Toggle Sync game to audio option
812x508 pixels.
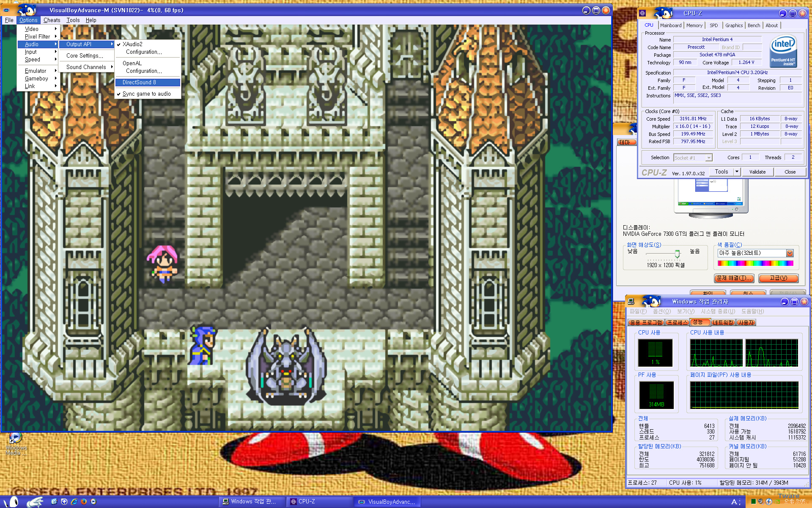click(146, 94)
